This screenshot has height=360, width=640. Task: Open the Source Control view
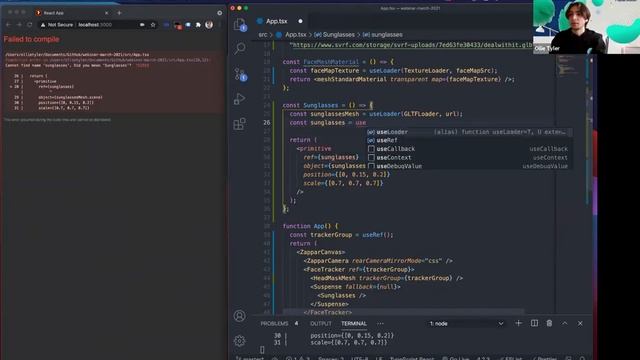240,74
